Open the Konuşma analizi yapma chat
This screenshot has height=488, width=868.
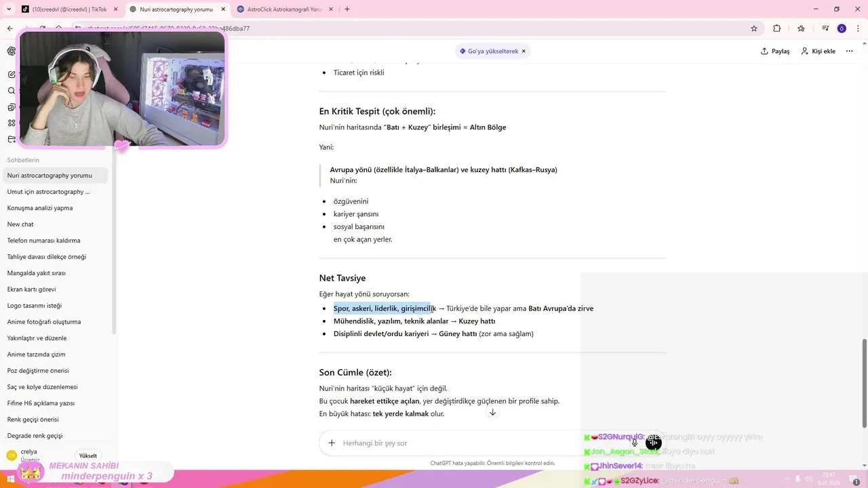[x=55, y=208]
